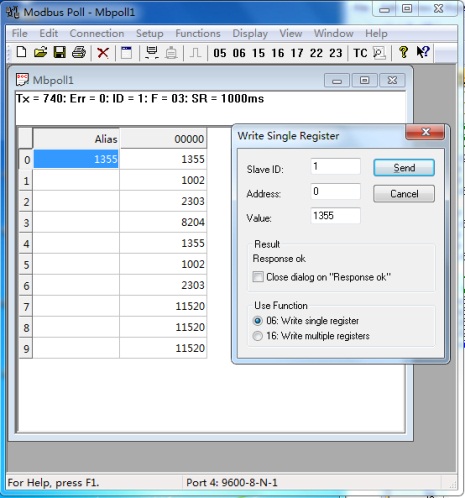Viewport: 465px width, 498px height.
Task: Select 16: Write multiple registers option
Action: pos(257,336)
